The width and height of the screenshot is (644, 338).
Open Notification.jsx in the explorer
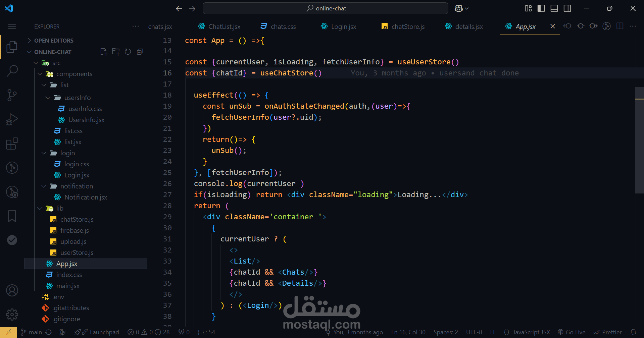click(x=86, y=198)
